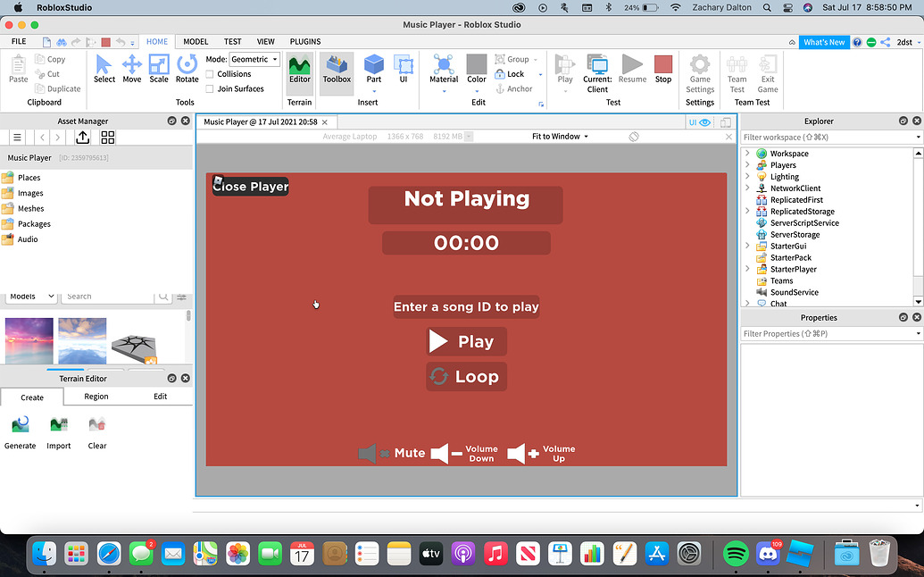Switch to the VIEW ribbon tab
This screenshot has height=577, width=924.
tap(266, 41)
